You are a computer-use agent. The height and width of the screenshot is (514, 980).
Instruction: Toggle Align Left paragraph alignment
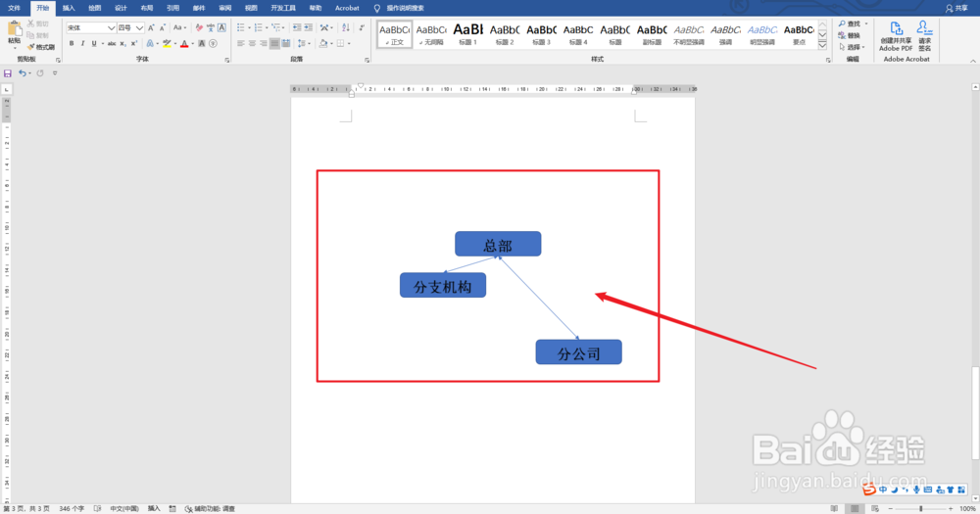coord(241,44)
